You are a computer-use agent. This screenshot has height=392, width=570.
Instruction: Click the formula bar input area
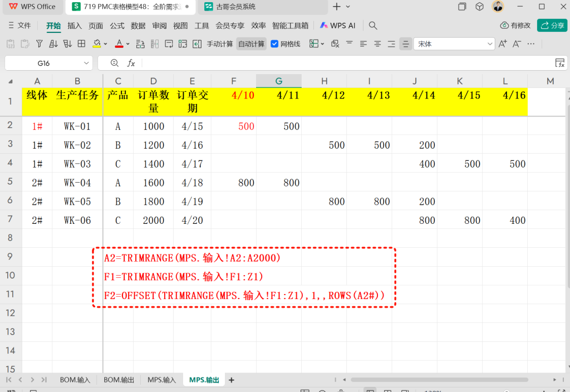point(347,63)
